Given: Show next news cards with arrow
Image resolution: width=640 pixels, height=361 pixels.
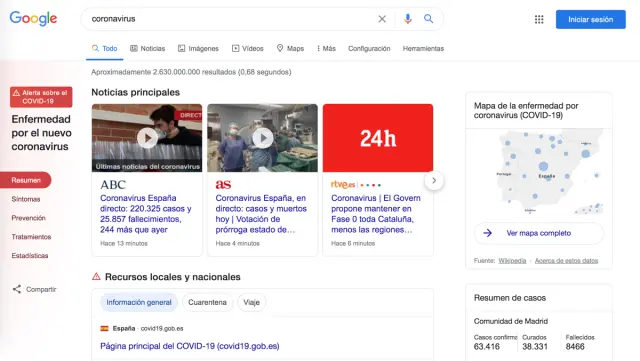Looking at the screenshot, I should [x=434, y=180].
